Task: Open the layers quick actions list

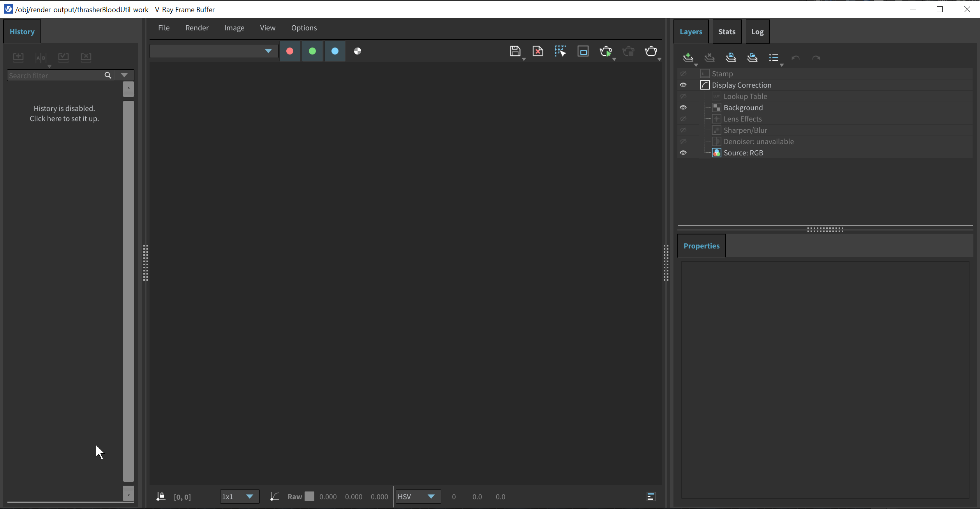Action: tap(774, 58)
